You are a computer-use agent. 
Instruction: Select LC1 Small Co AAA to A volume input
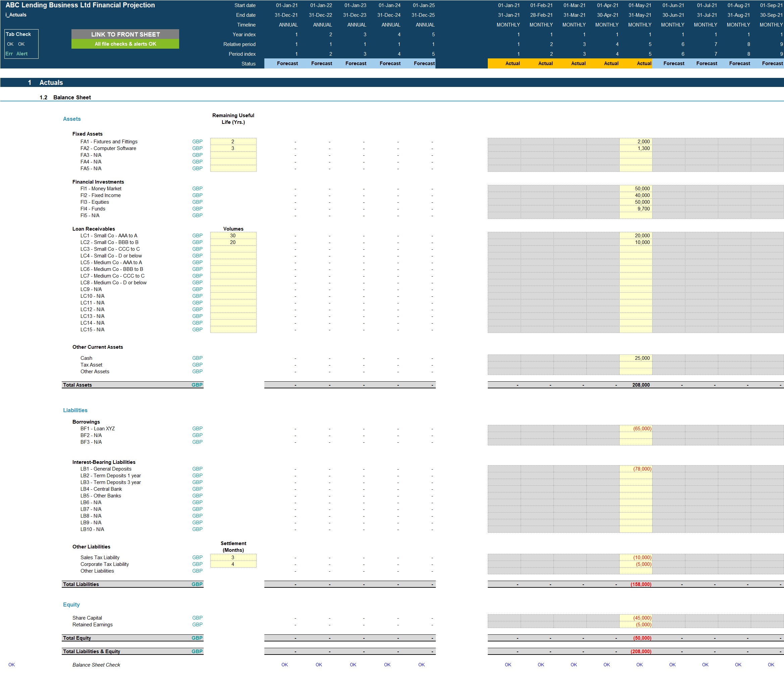pyautogui.click(x=233, y=236)
